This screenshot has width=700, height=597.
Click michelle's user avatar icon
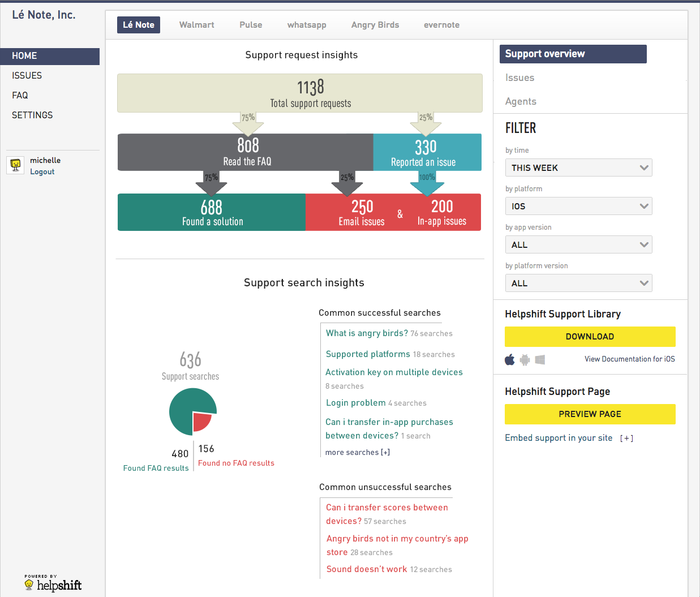[16, 165]
